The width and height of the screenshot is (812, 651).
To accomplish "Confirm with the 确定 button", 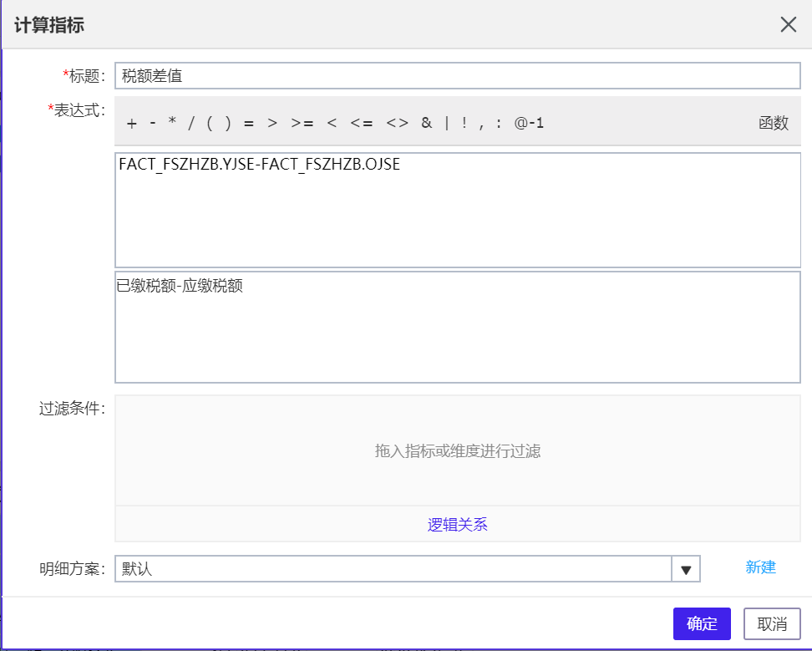I will [x=702, y=623].
